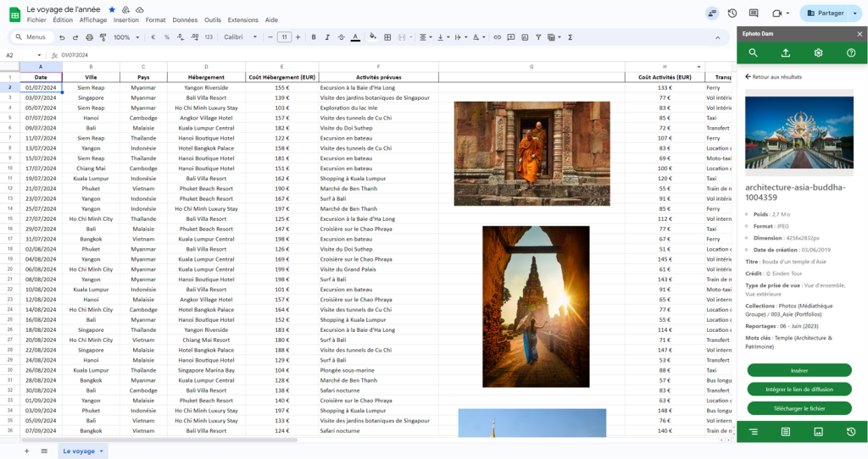
Task: Click Intégrer le lien de diffusion
Action: pyautogui.click(x=798, y=390)
